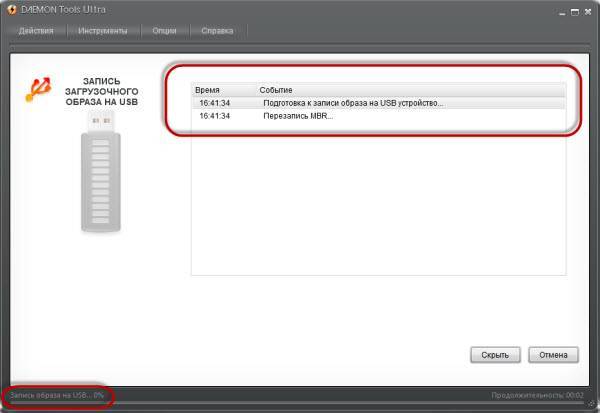600x413 pixels.
Task: Click the 'Продолжительность: 00:02' status text
Action: [x=537, y=395]
